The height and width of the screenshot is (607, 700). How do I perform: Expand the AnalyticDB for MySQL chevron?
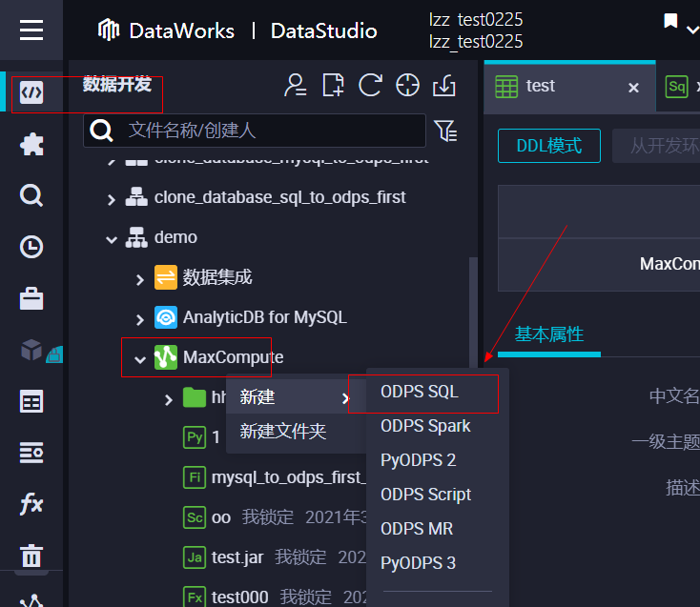[x=140, y=319]
